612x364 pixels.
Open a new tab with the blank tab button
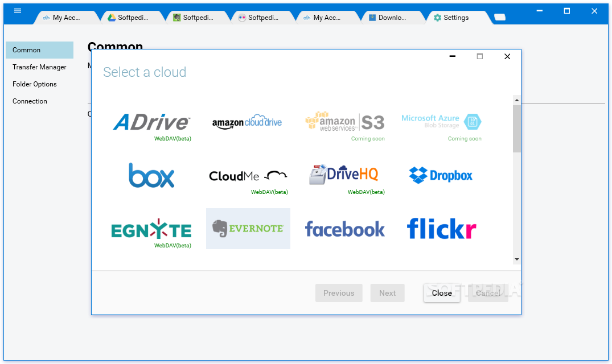click(500, 17)
